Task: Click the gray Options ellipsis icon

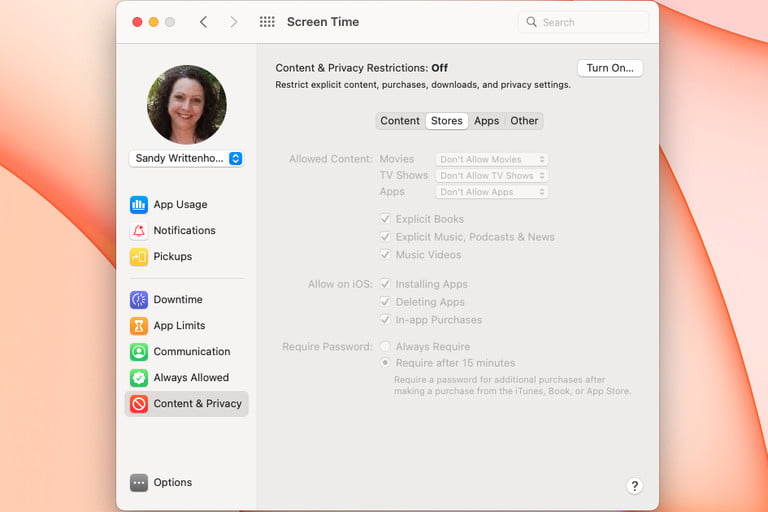Action: point(139,482)
